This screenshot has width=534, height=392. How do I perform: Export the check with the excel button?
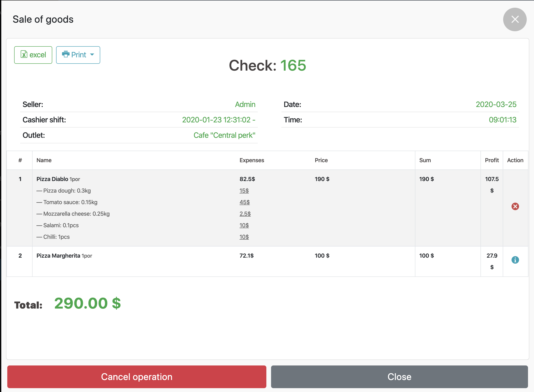click(x=33, y=55)
